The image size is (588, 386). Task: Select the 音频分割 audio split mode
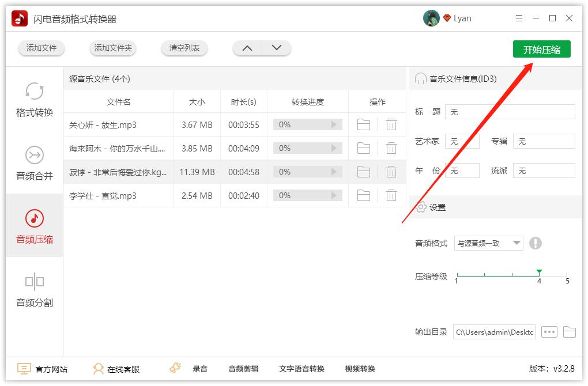pyautogui.click(x=35, y=289)
